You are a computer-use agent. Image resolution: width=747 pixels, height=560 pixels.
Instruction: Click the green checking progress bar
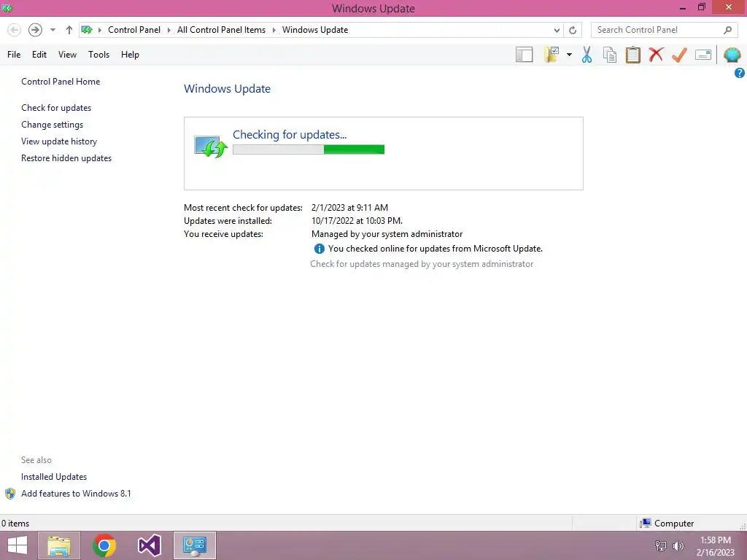[309, 149]
